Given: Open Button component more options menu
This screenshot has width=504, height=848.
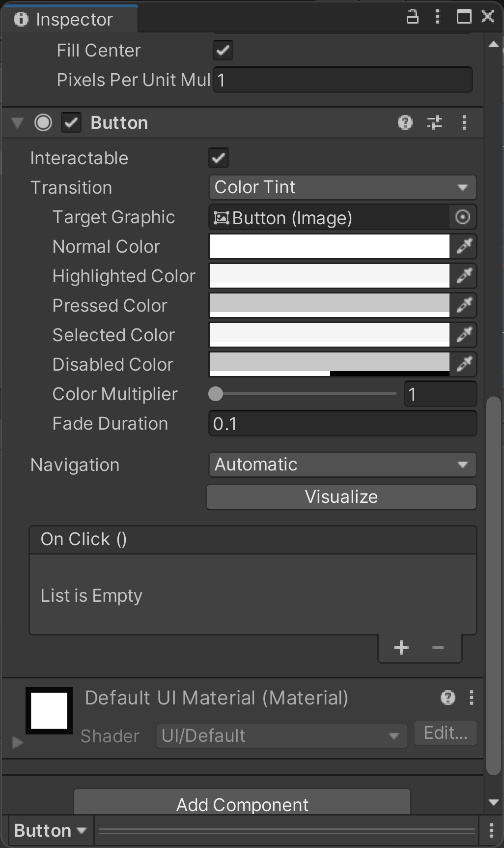Looking at the screenshot, I should pyautogui.click(x=464, y=122).
